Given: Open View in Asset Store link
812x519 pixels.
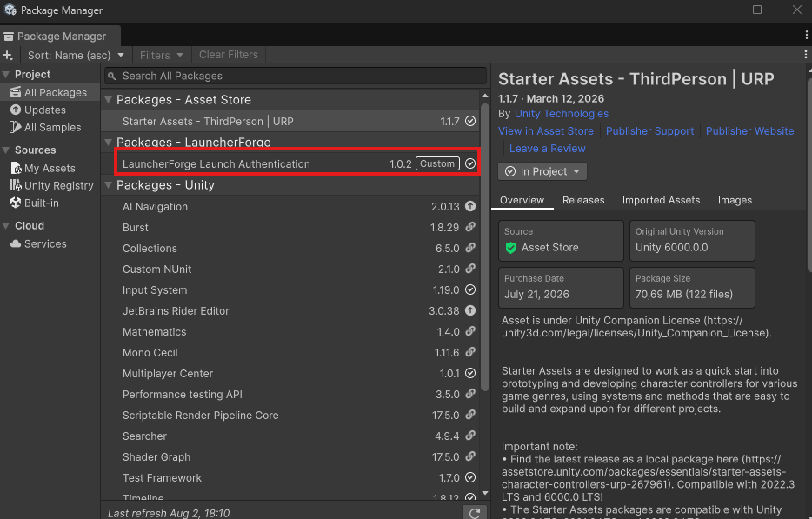Looking at the screenshot, I should click(546, 131).
